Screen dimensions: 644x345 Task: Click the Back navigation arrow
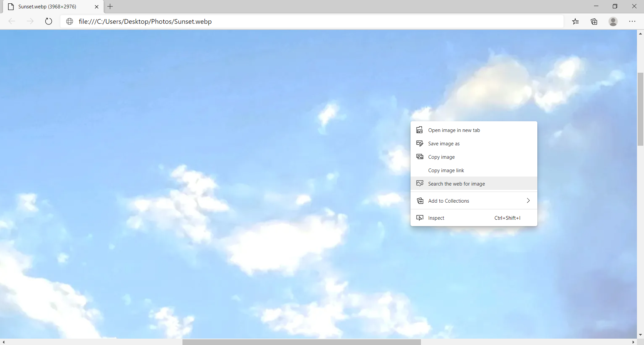coord(12,21)
